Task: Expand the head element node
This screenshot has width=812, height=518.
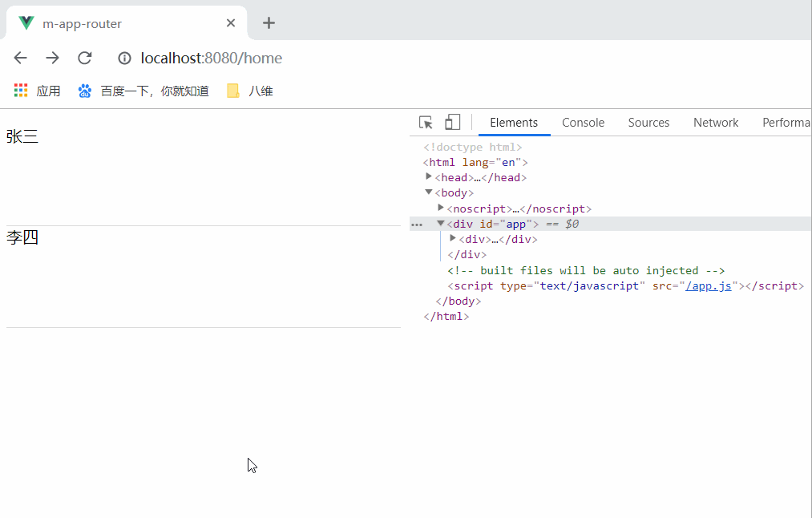Action: click(429, 176)
